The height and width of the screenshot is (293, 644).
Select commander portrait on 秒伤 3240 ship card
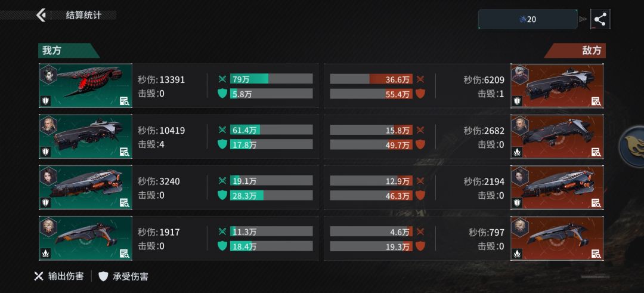48,176
